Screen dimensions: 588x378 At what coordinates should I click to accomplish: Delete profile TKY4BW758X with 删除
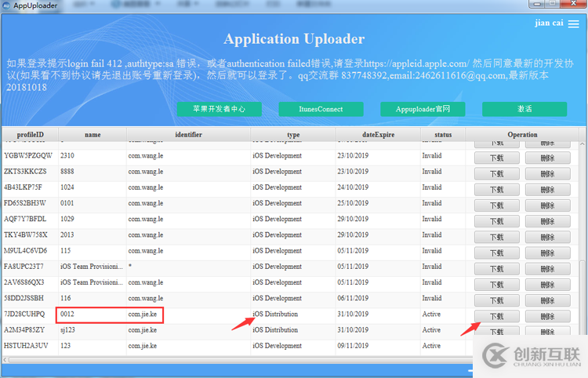(x=547, y=238)
